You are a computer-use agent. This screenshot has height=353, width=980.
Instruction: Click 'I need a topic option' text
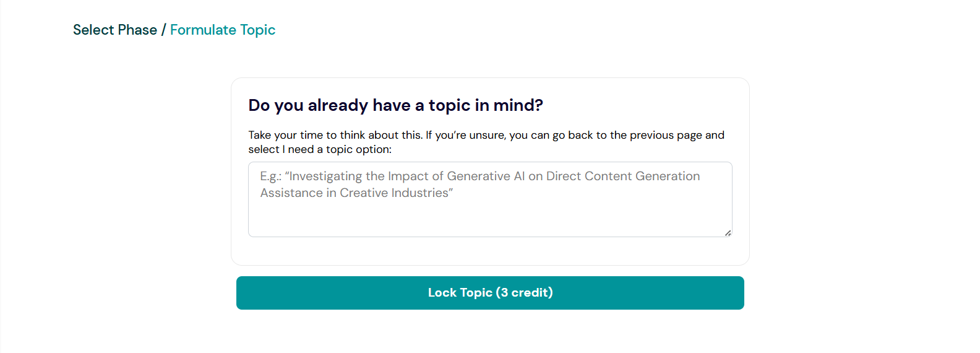[x=336, y=149]
